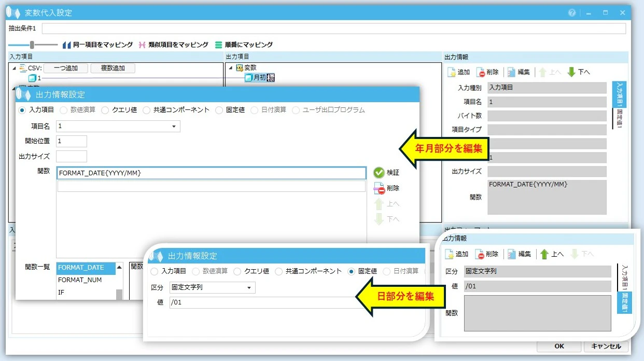
Task: Select 共通コンポーネント radio in the 区分 dialog
Action: tap(279, 271)
